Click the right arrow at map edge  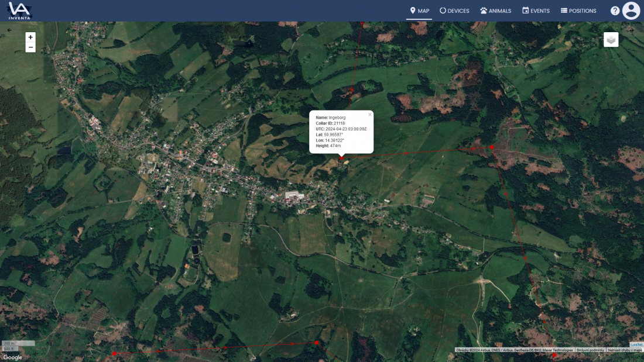(632, 30)
